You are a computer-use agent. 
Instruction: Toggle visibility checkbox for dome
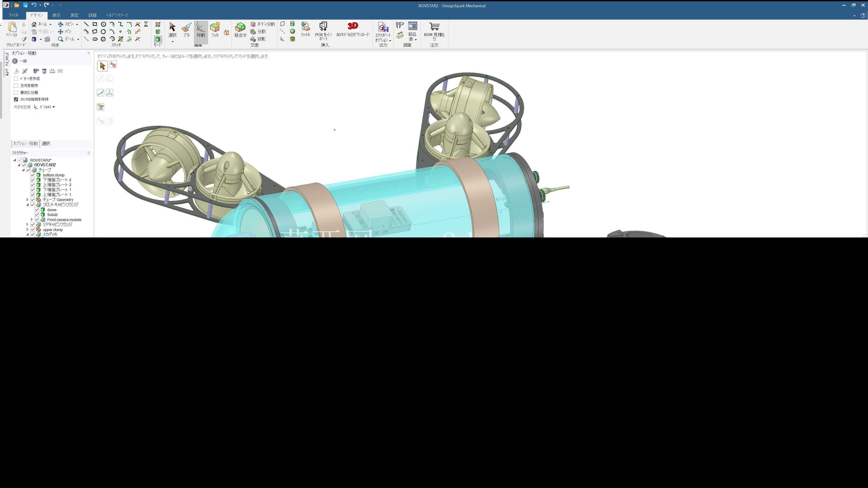coord(37,210)
